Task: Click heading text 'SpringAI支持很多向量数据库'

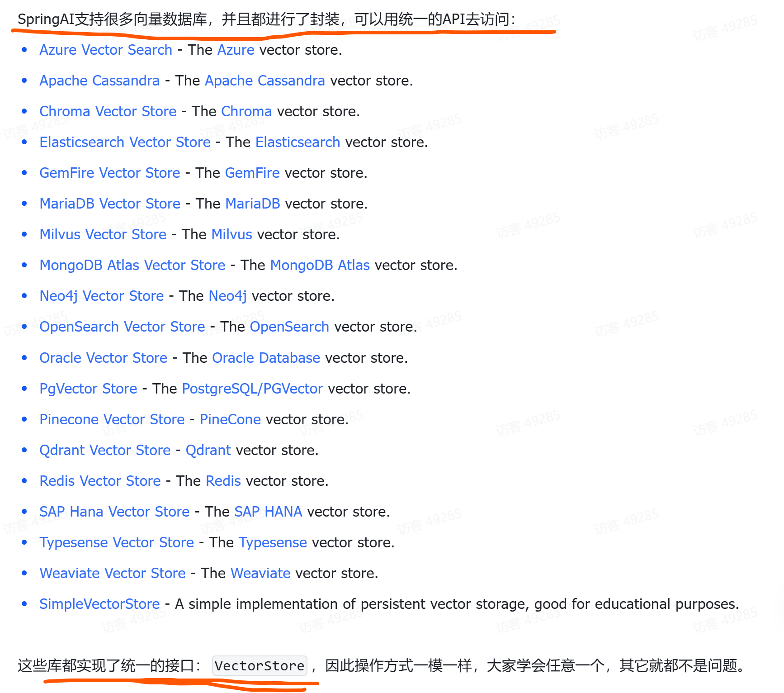Action: (112, 19)
